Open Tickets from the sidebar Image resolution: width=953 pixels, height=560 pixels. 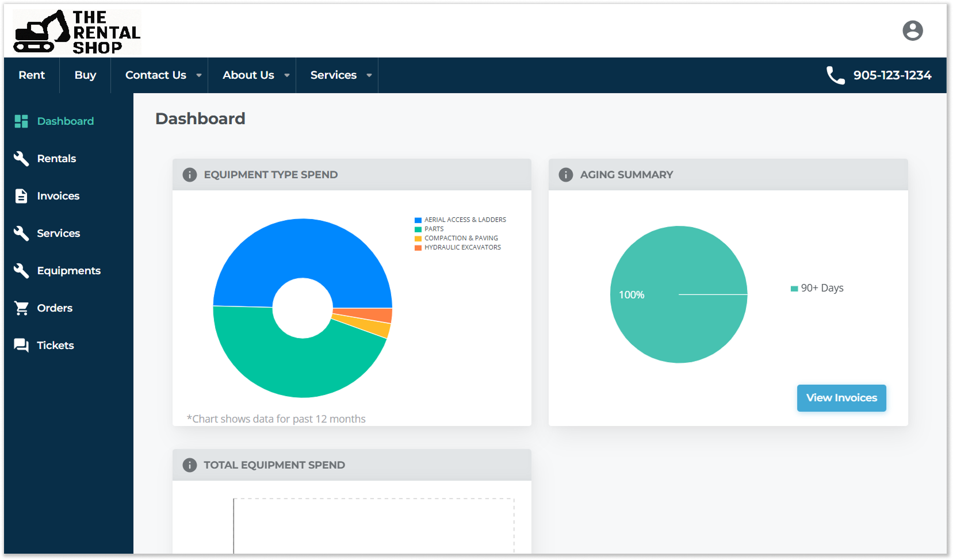click(55, 346)
